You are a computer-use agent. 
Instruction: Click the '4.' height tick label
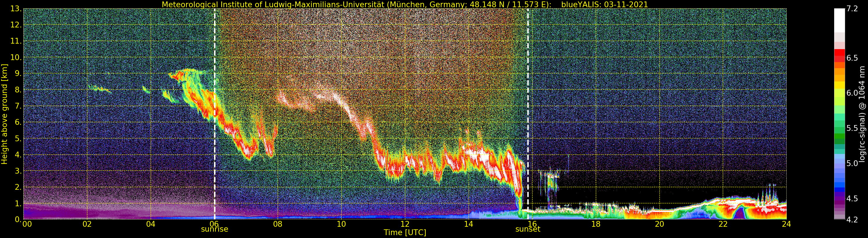pyautogui.click(x=18, y=155)
